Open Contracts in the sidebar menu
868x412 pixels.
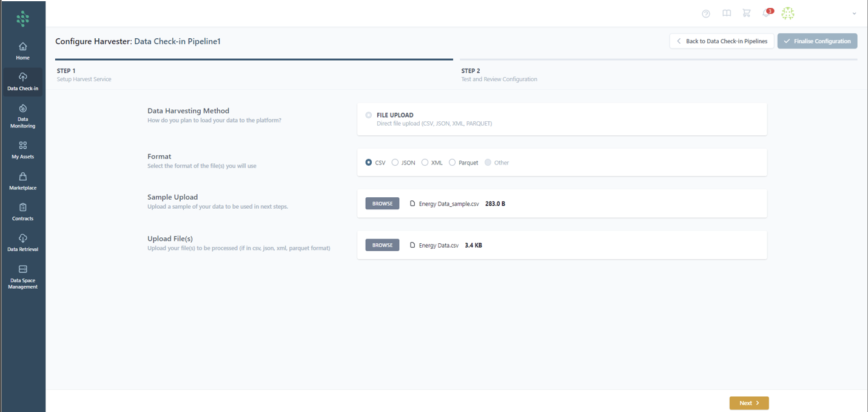point(22,212)
